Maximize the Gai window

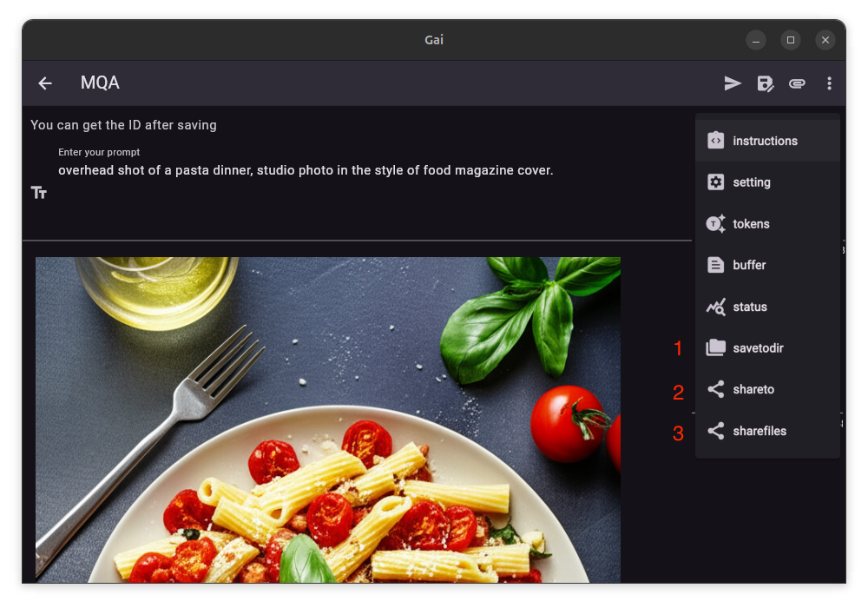point(791,40)
